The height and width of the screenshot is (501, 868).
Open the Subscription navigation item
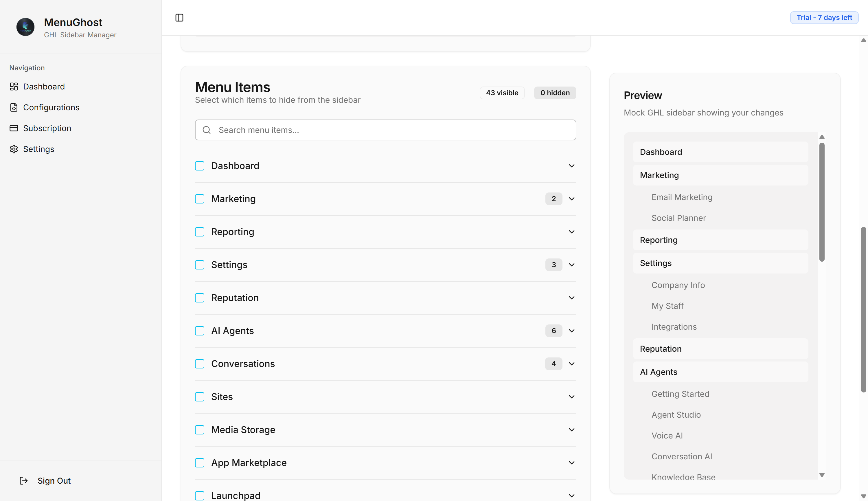point(47,128)
